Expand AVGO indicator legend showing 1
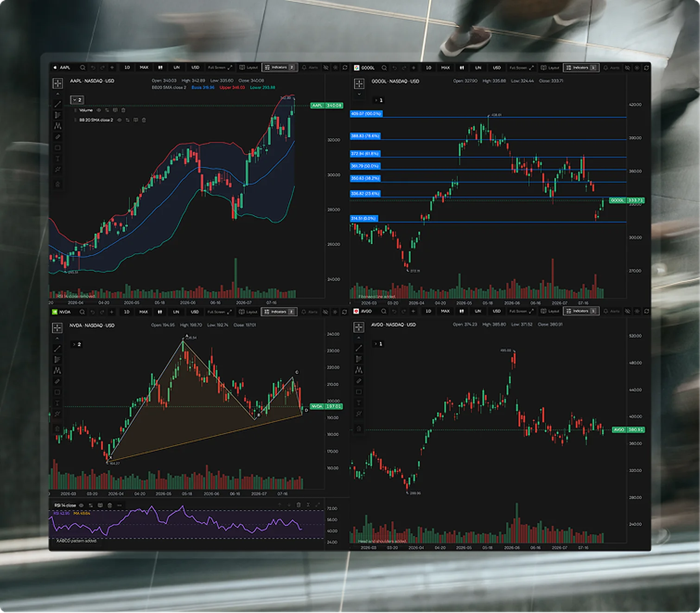 [x=379, y=344]
